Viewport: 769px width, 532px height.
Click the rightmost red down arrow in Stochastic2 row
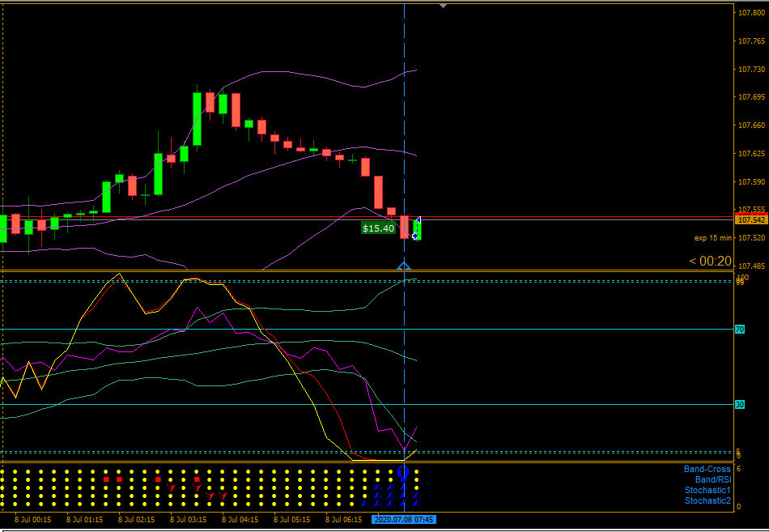coord(223,496)
